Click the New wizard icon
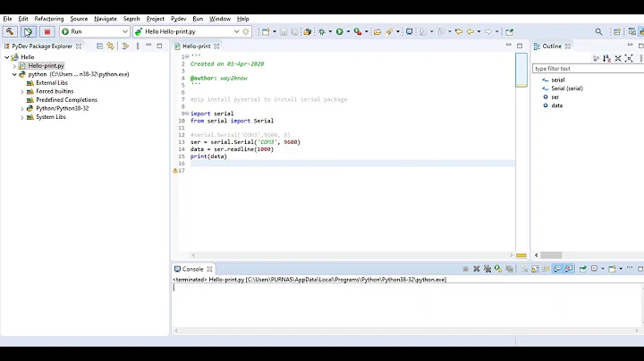Screen dimensions: 644x361 point(266,31)
